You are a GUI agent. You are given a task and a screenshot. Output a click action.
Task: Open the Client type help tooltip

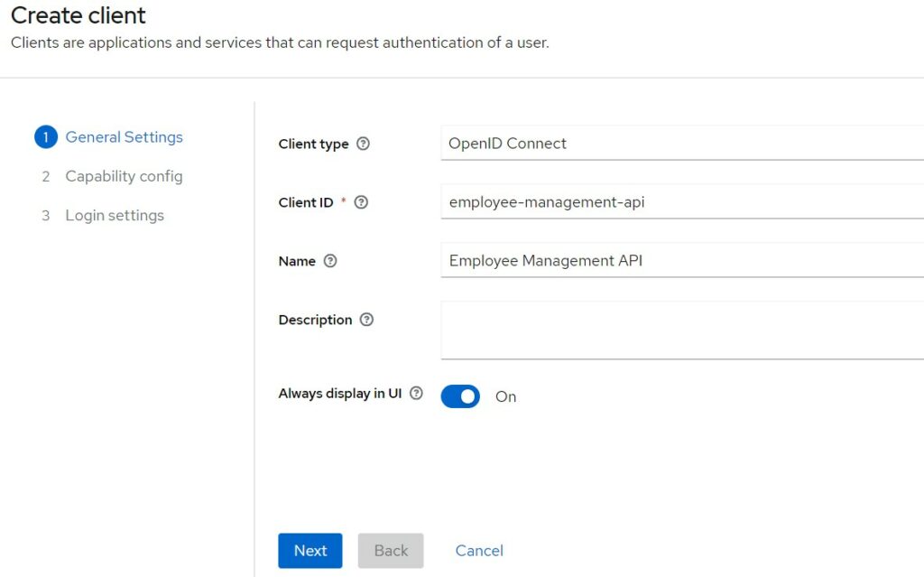pos(362,144)
